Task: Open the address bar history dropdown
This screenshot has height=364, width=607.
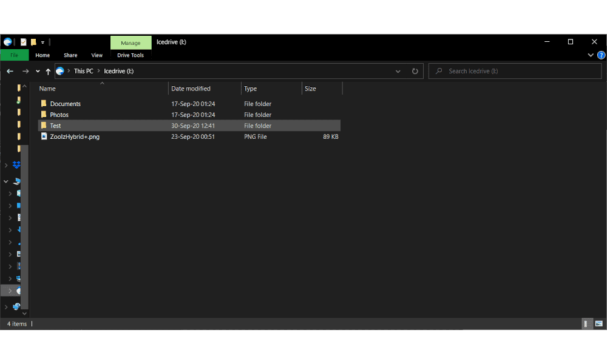Action: tap(398, 71)
